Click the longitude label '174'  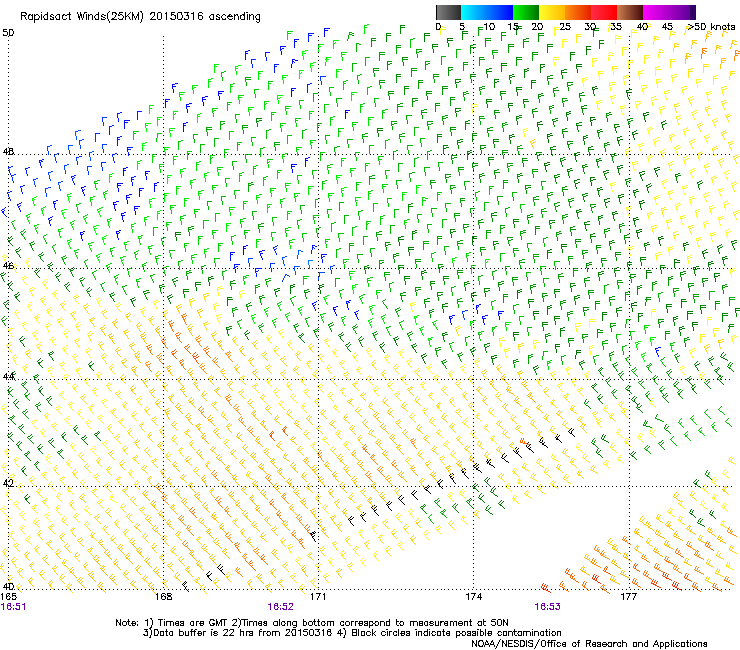click(x=474, y=597)
